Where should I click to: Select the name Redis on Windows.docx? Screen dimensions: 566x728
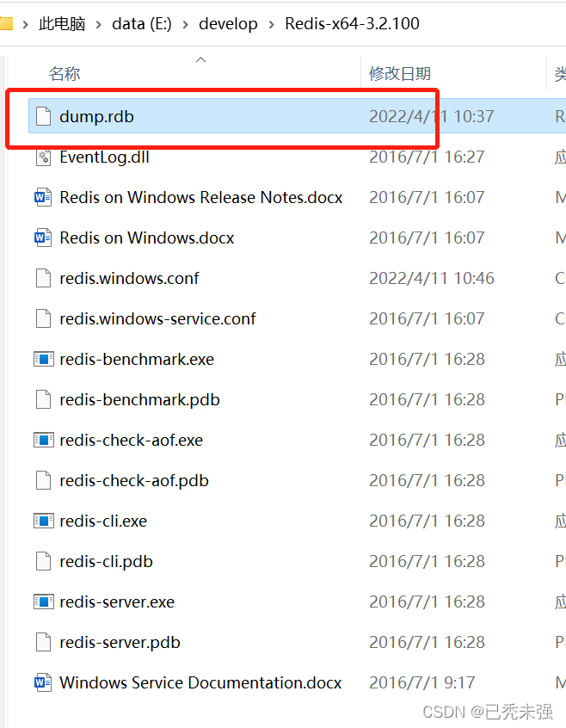(146, 238)
